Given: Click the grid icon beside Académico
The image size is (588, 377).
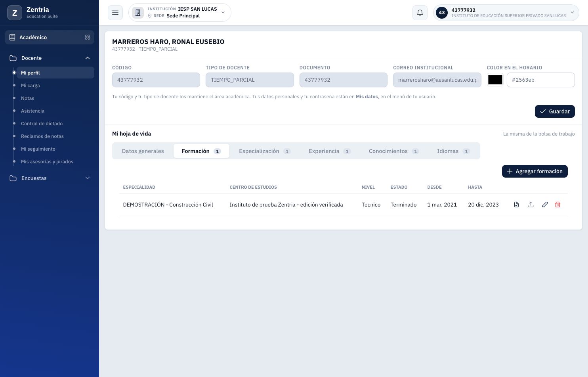Looking at the screenshot, I should coord(88,37).
